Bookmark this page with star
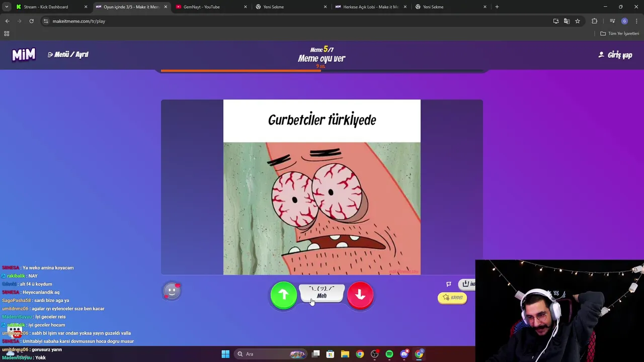The image size is (644, 362). (578, 21)
